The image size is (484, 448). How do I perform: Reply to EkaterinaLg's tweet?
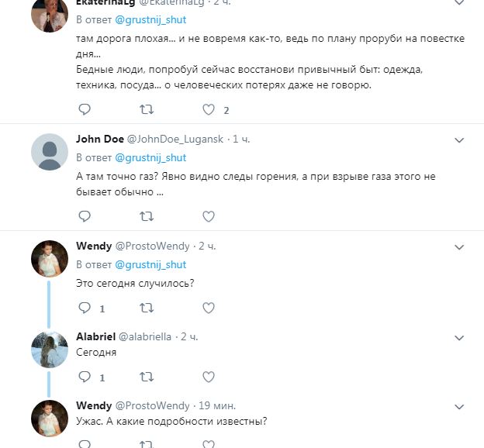pyautogui.click(x=85, y=110)
